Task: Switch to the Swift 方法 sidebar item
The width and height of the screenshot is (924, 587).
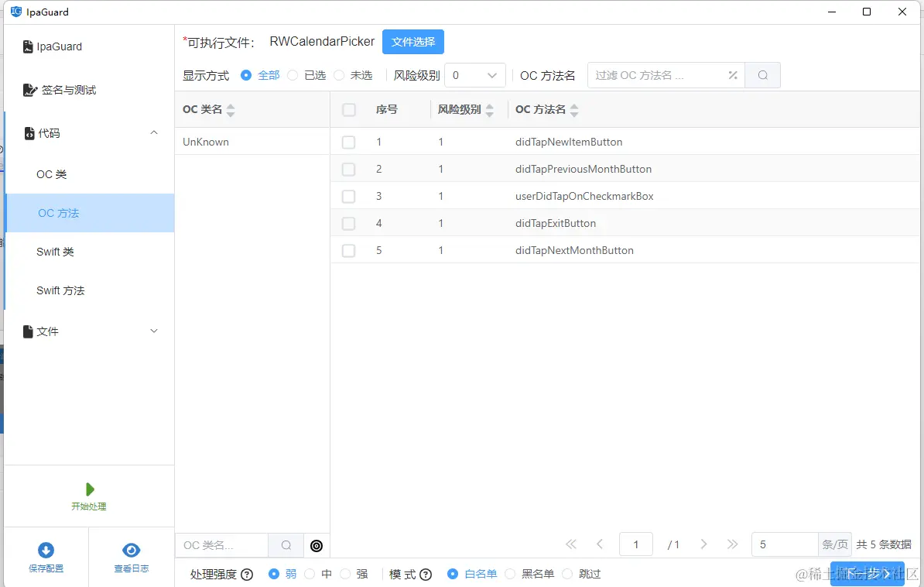Action: tap(60, 290)
